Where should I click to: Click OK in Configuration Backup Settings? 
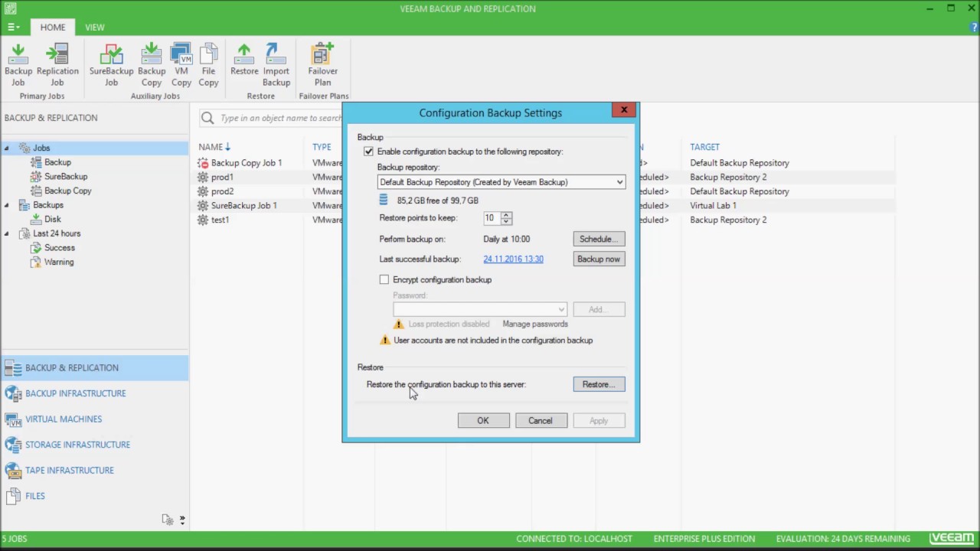[483, 421]
